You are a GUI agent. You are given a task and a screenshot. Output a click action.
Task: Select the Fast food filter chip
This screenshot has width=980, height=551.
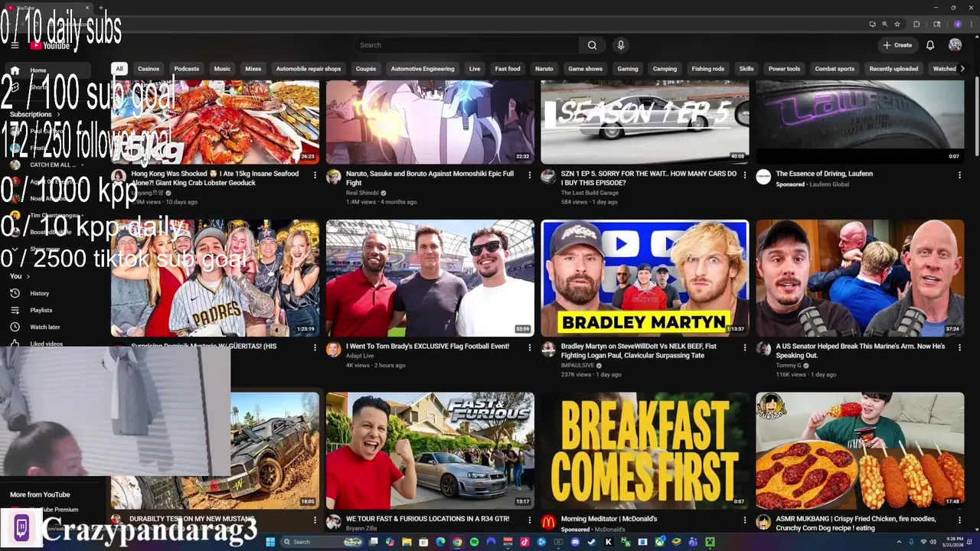click(x=508, y=69)
